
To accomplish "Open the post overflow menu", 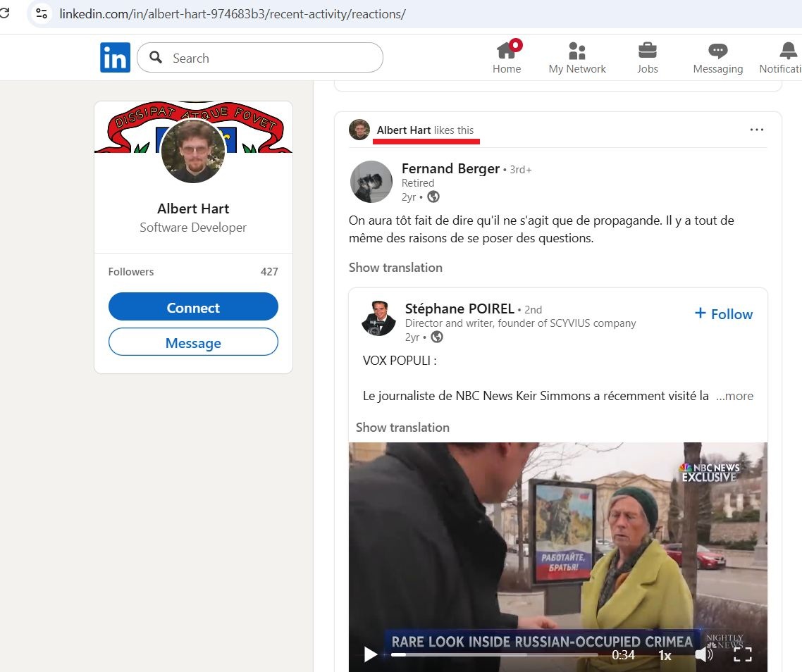I will (757, 130).
